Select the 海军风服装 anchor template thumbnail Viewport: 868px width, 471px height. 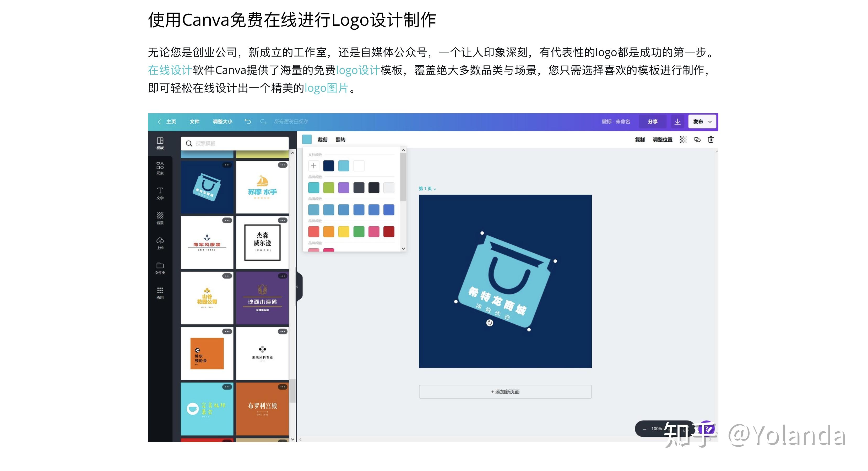pos(207,243)
